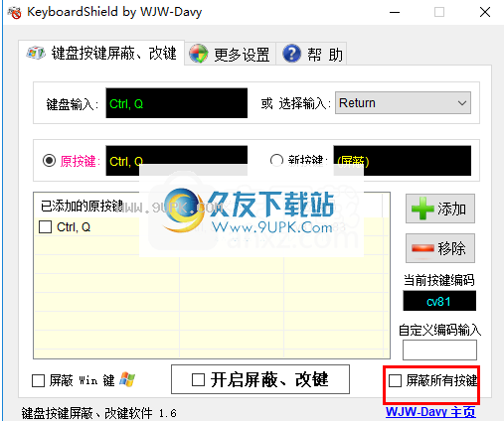Click the colored shield icon for 更多设置

pyautogui.click(x=199, y=54)
